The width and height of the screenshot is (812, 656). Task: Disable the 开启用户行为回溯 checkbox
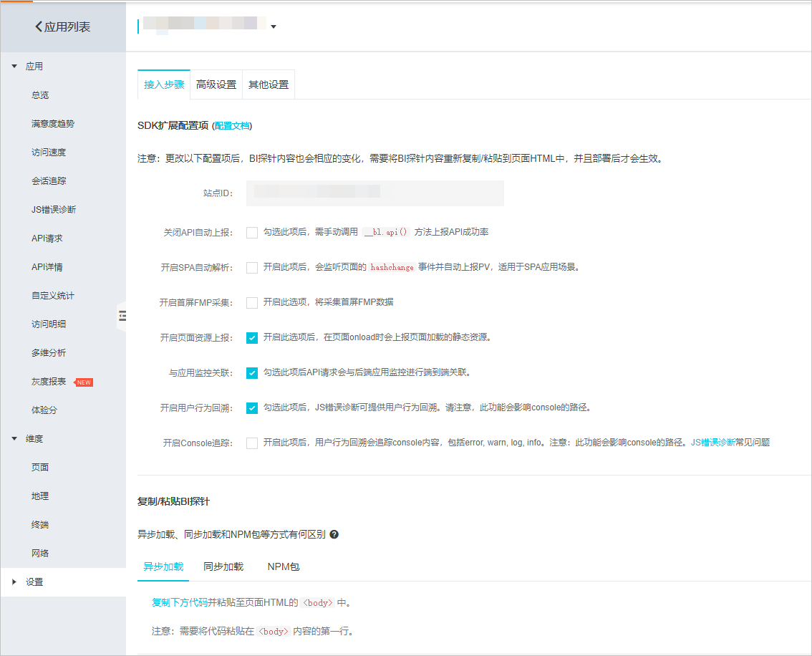pos(252,408)
